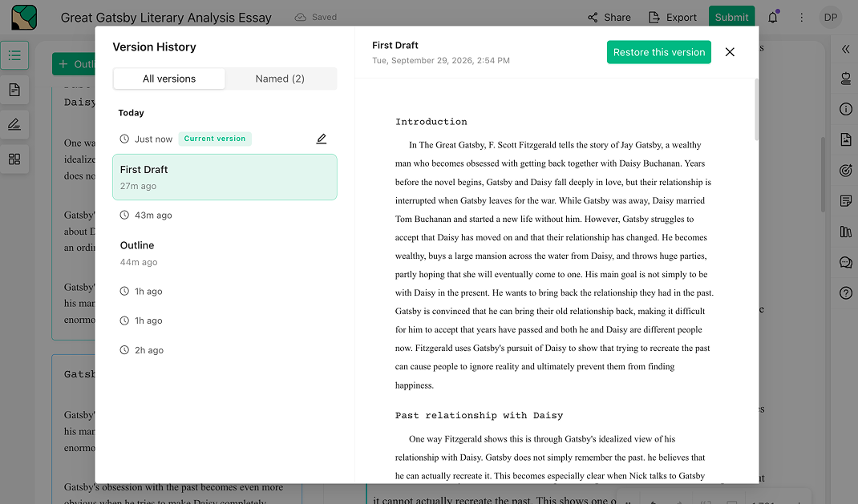Open the info icon in right sidebar
Image resolution: width=858 pixels, height=504 pixels.
[845, 109]
